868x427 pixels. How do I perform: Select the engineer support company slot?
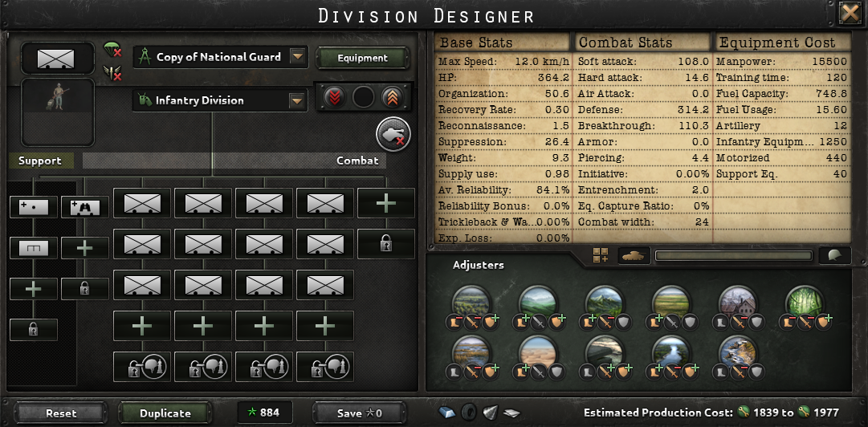34,248
